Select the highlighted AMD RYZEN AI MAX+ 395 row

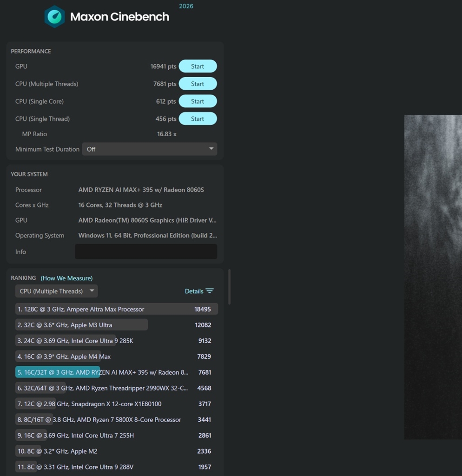(117, 372)
